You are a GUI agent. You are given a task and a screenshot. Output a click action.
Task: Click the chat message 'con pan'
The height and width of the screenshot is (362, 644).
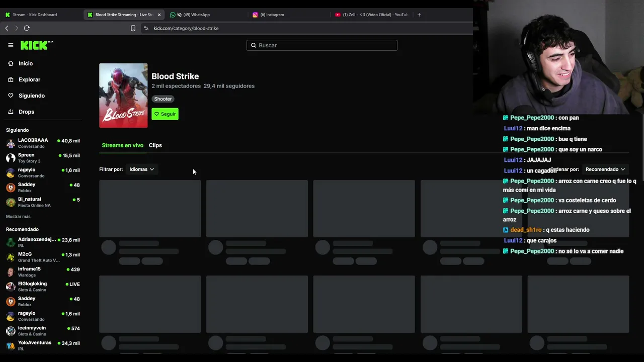tap(569, 118)
